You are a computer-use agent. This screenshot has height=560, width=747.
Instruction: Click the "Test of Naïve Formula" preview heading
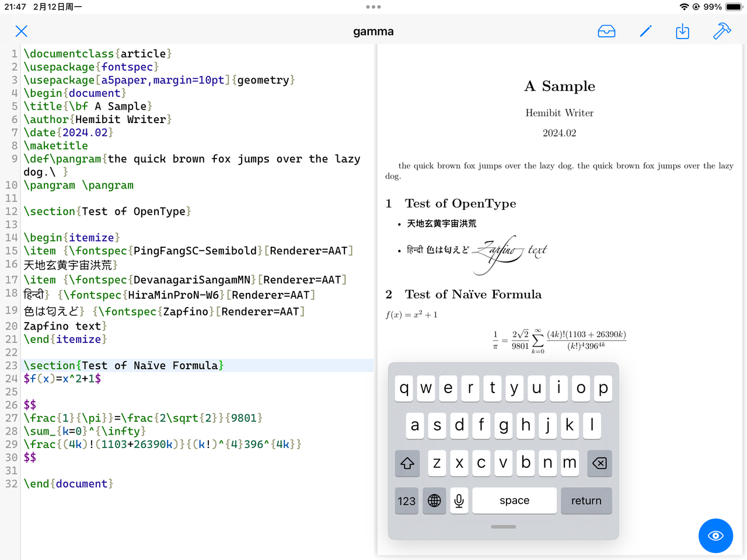[473, 295]
